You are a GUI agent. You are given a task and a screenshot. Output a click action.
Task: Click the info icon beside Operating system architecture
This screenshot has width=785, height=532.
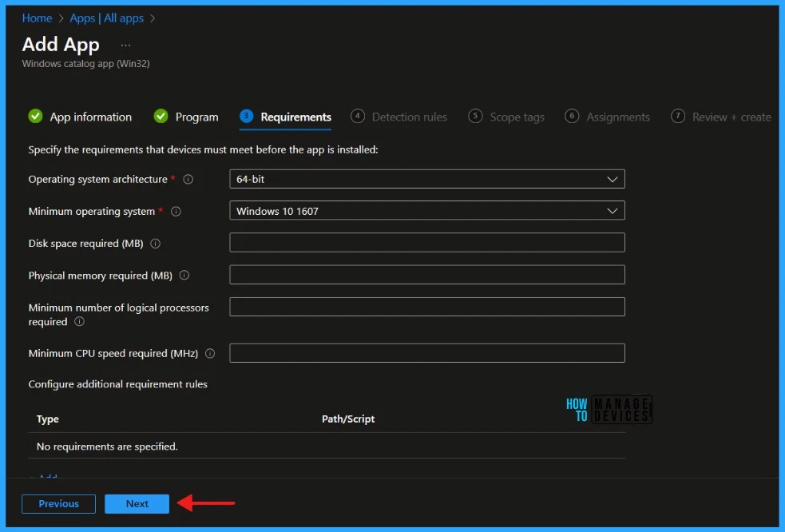188,180
